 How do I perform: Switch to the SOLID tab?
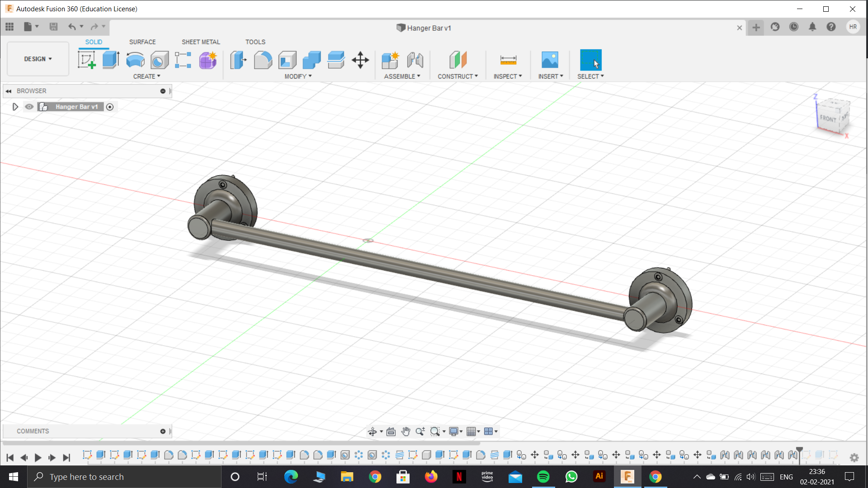click(x=94, y=42)
